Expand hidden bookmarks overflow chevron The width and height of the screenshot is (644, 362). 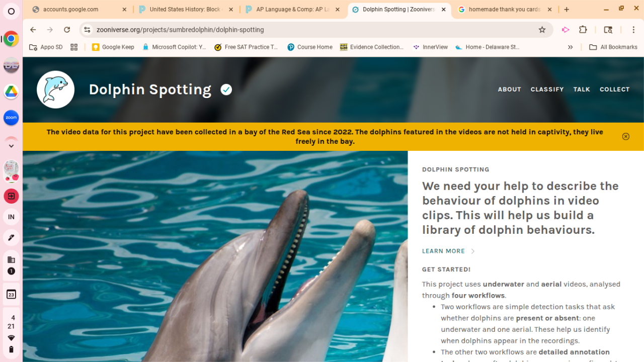570,47
